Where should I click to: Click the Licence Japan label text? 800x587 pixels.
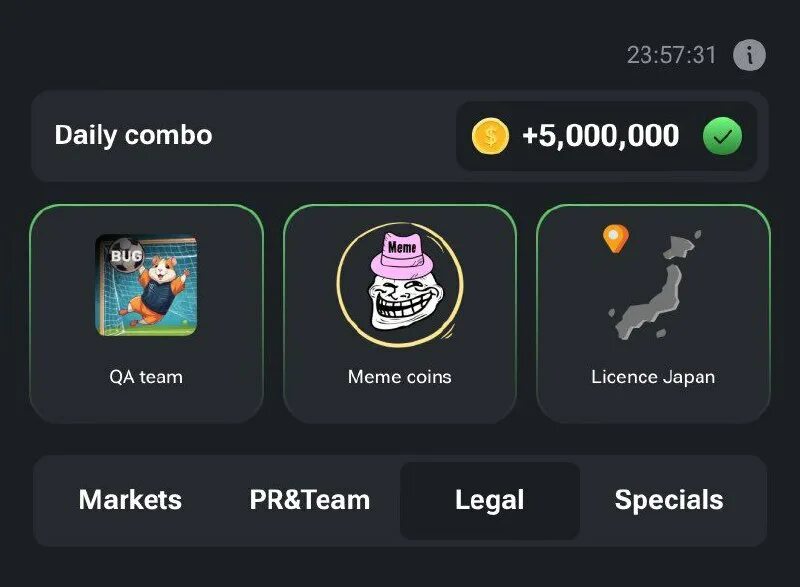653,377
